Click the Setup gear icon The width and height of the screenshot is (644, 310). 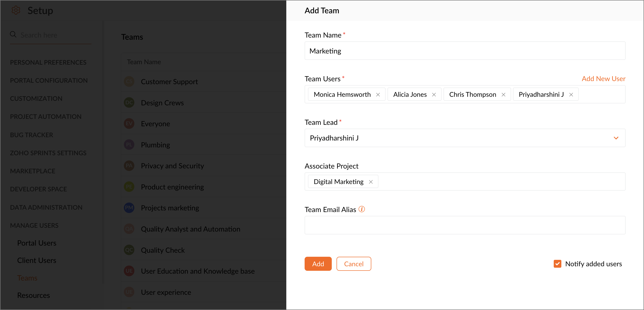16,10
